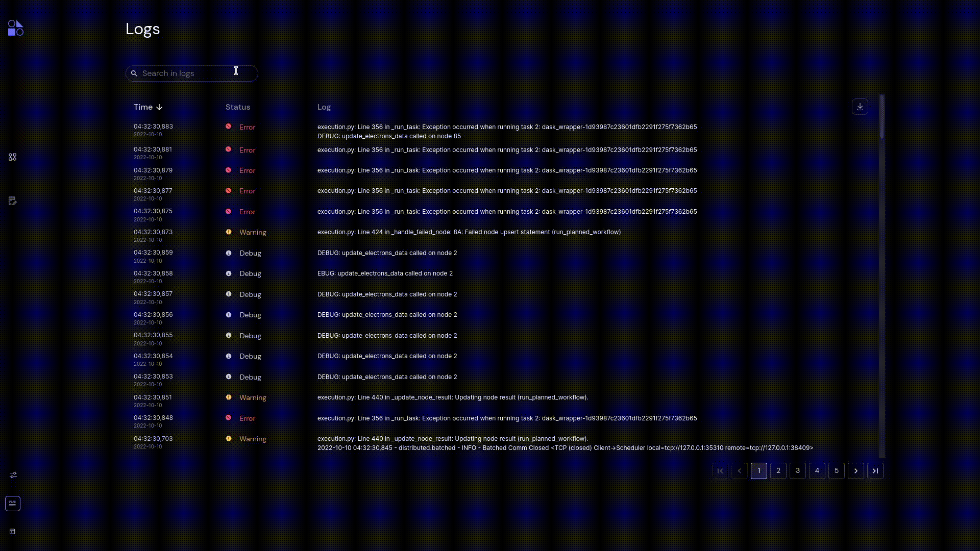Open the dispatch list dashboard icon
Screen dimensions: 980x551
coord(13,157)
